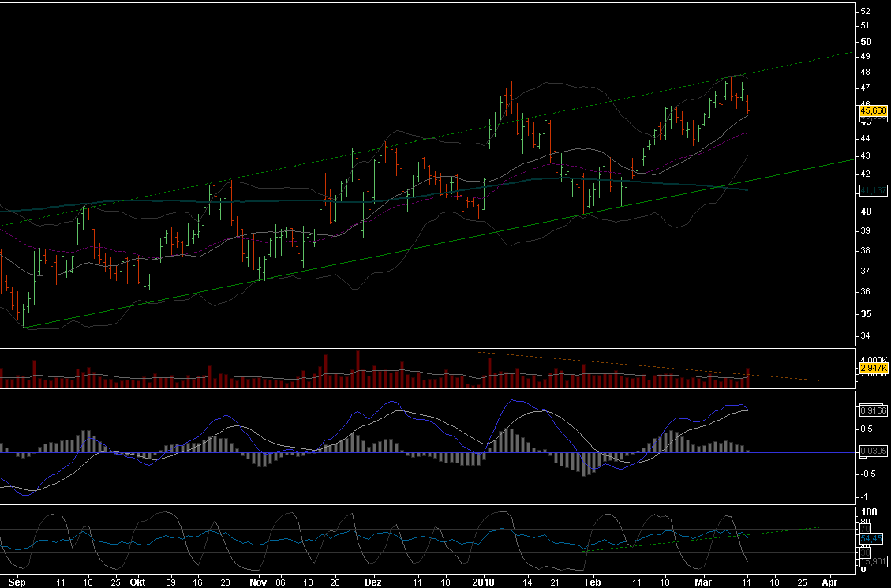Click price axis label 51

point(866,25)
